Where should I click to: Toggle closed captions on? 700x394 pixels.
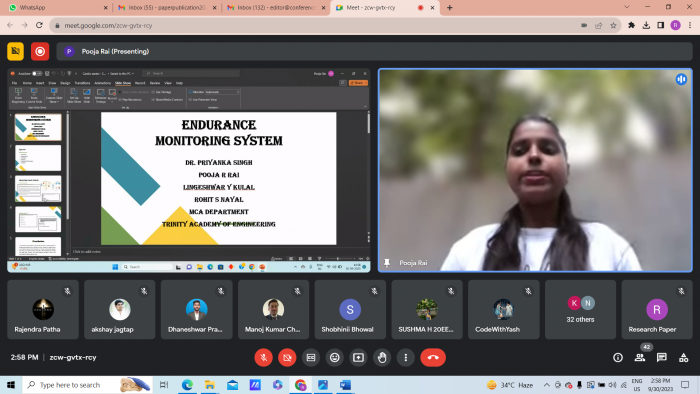point(311,357)
